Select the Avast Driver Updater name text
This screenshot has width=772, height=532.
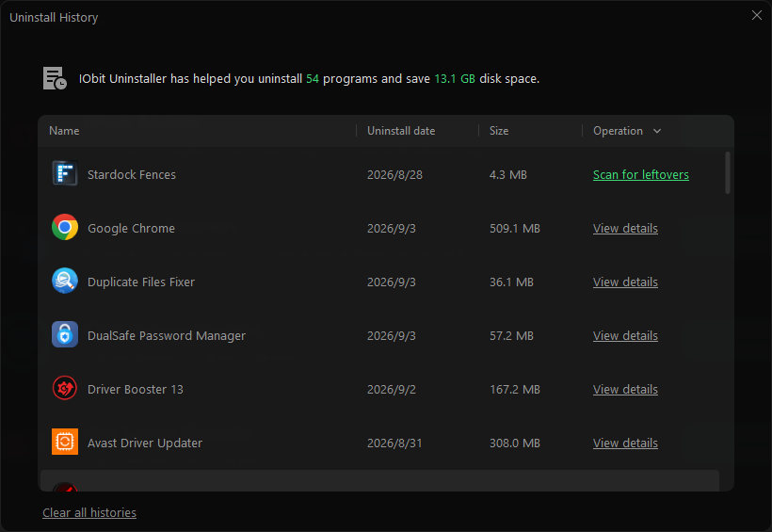click(145, 443)
